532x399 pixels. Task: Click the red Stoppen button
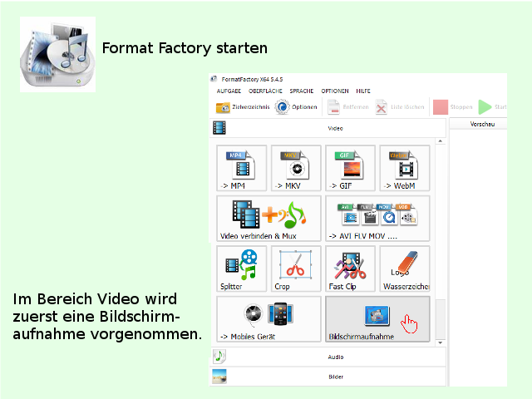441,107
